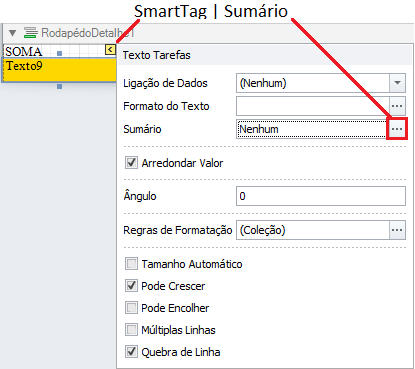Collapse the RodapédoDetalhe1 band
This screenshot has height=369, width=415.
coord(12,33)
